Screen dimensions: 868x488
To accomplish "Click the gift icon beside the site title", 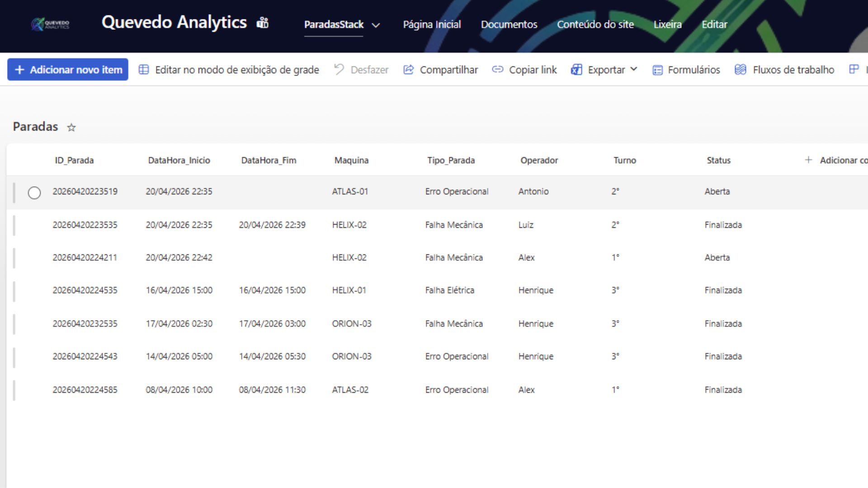I will (263, 22).
